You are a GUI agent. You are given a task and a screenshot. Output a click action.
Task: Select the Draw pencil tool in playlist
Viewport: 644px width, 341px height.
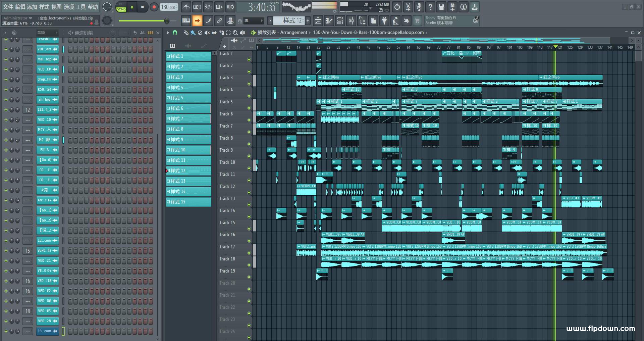point(186,33)
